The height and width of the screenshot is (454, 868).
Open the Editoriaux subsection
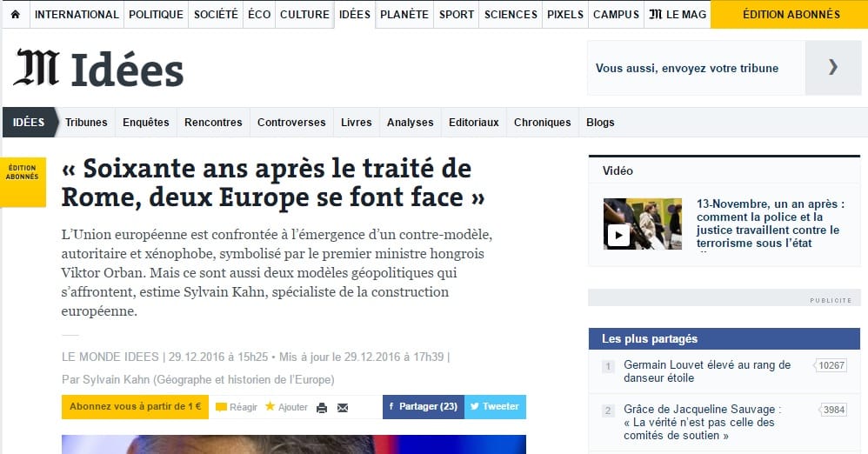coord(474,123)
